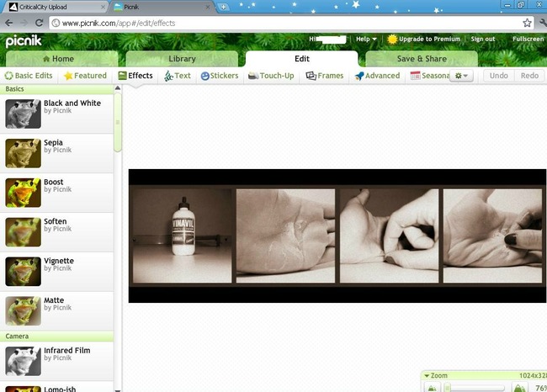Select the Vignette frog thumbnail

[23, 272]
